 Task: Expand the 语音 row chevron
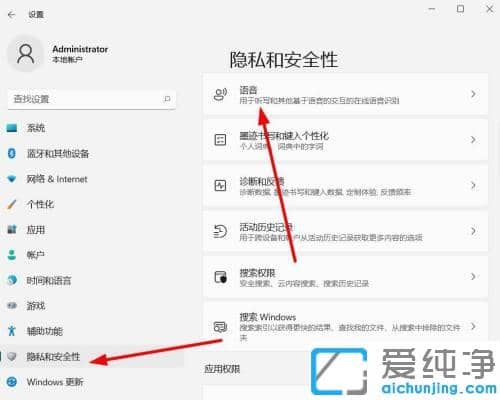pos(473,94)
